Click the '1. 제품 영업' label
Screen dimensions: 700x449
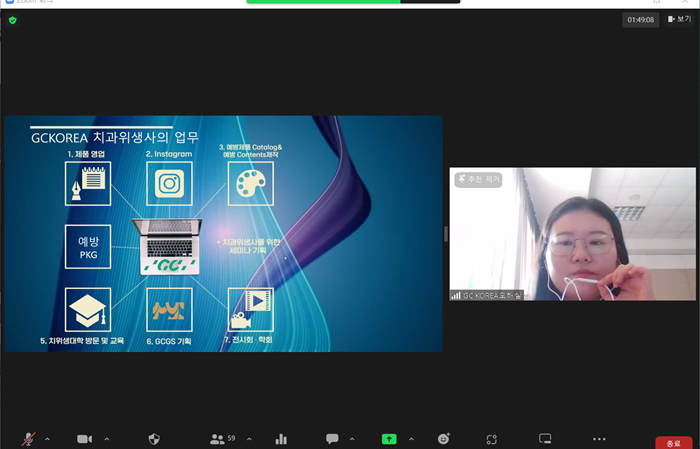(86, 154)
